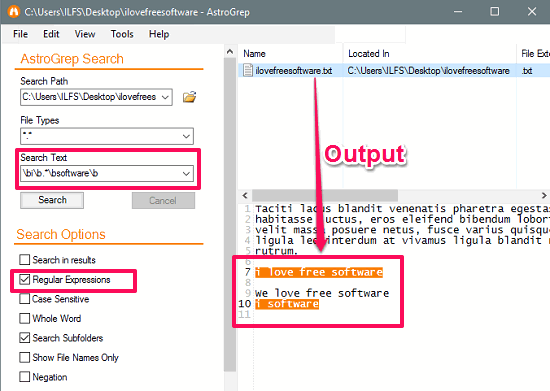Image resolution: width=550 pixels, height=391 pixels.
Task: Check Show File Names Only
Action: pyautogui.click(x=25, y=357)
